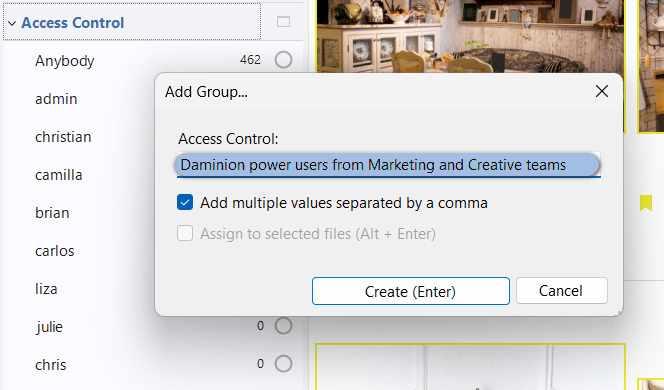This screenshot has width=664, height=390.
Task: Click the Access Control text input field
Action: click(388, 165)
